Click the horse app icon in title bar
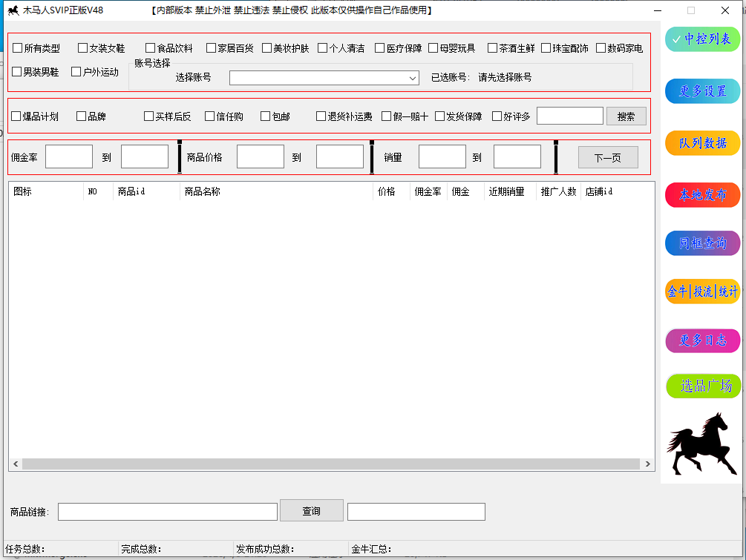 coord(13,10)
